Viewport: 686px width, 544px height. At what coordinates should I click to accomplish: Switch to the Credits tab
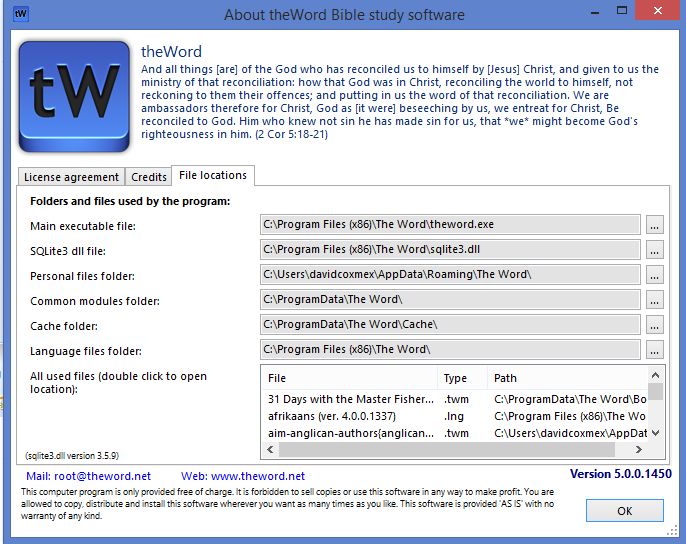click(149, 177)
